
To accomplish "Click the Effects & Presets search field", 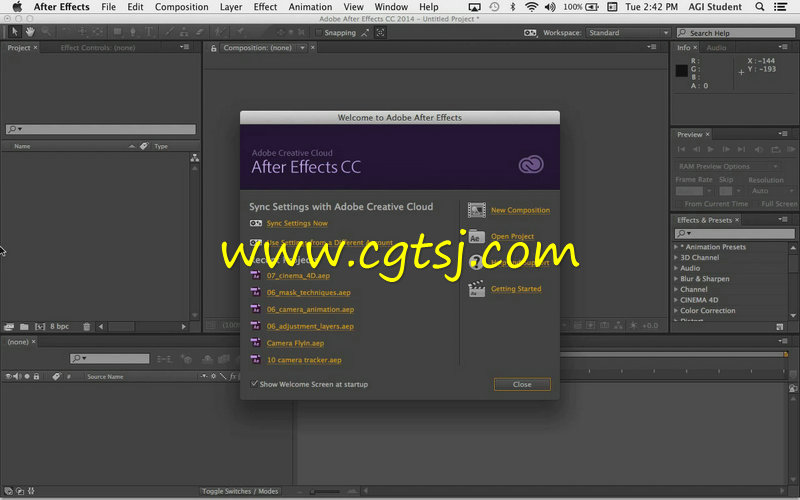I will tap(734, 233).
